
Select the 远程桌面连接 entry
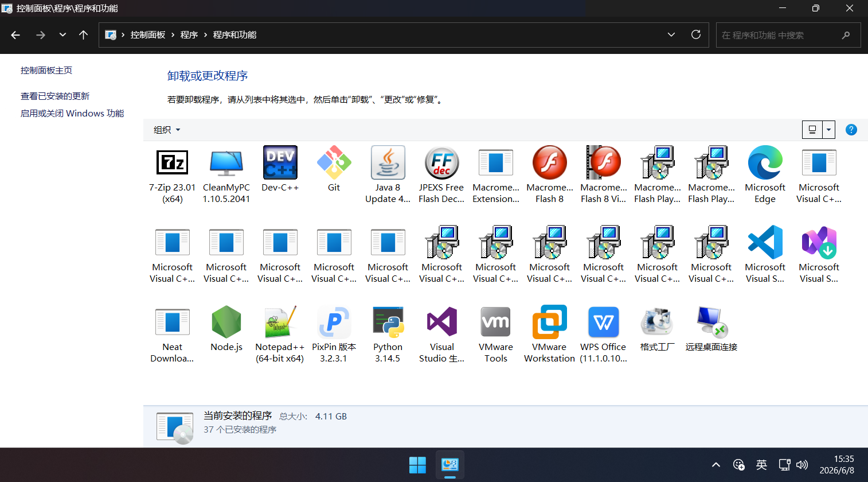(x=711, y=329)
